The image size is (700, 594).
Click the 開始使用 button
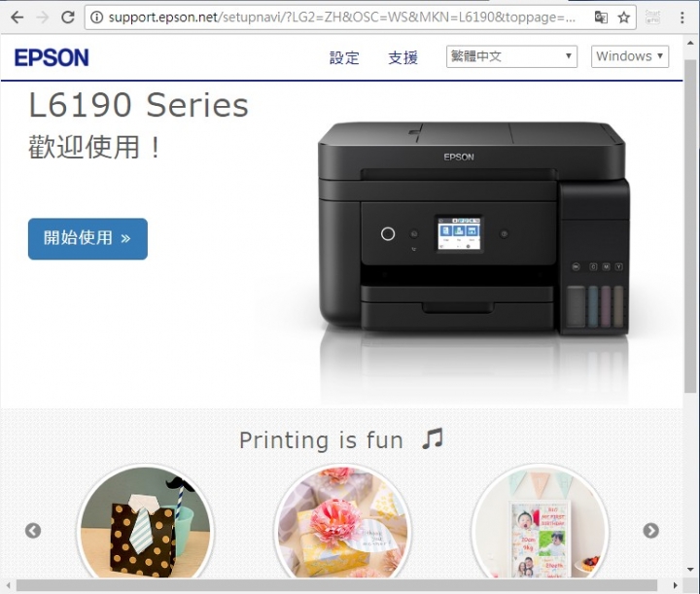[x=87, y=239]
